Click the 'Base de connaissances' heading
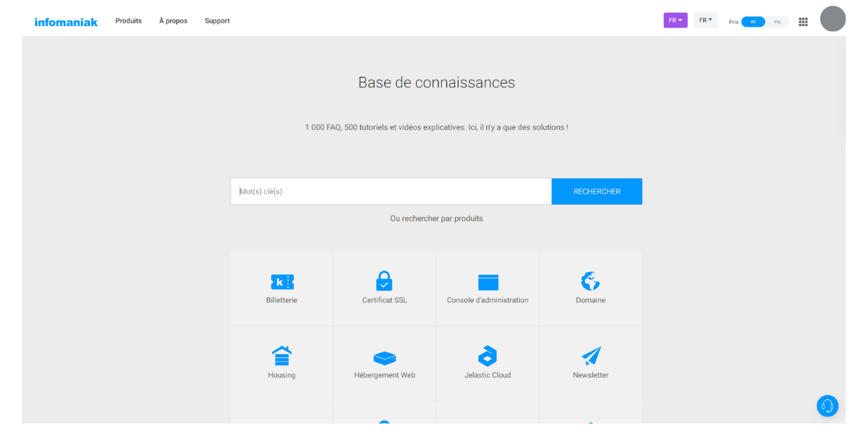868x434 pixels. [437, 82]
